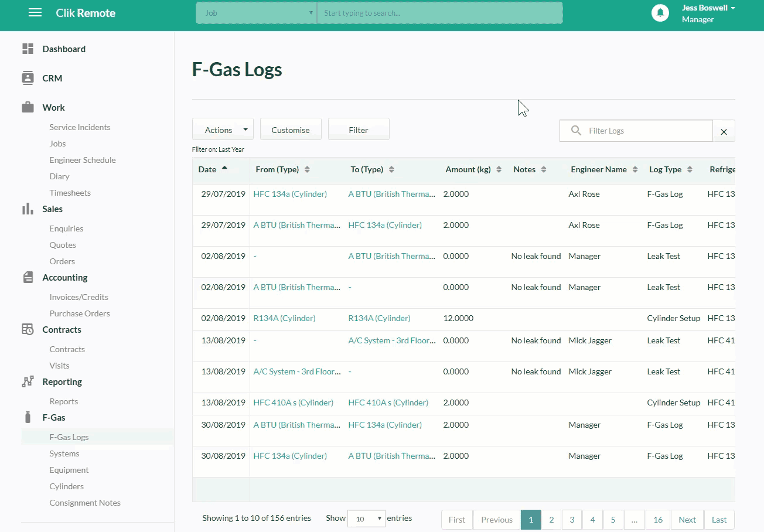
Task: Click the Dashboard grid icon
Action: click(x=28, y=49)
